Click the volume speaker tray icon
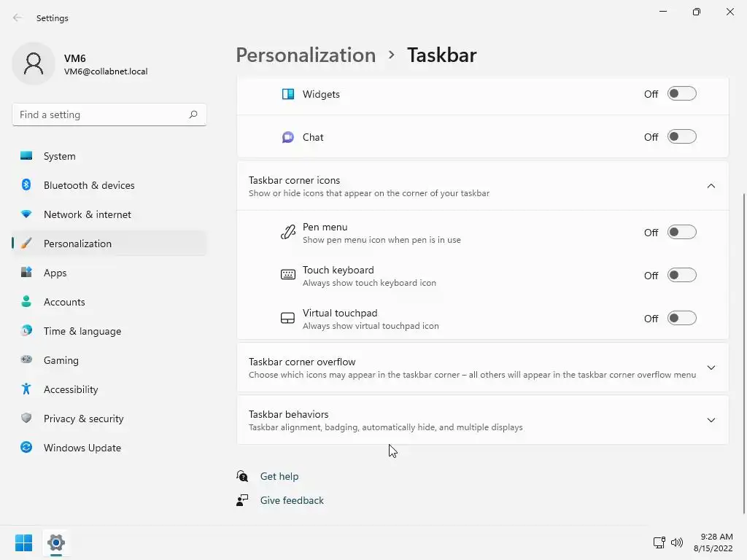Viewport: 747px width, 560px height. point(676,542)
